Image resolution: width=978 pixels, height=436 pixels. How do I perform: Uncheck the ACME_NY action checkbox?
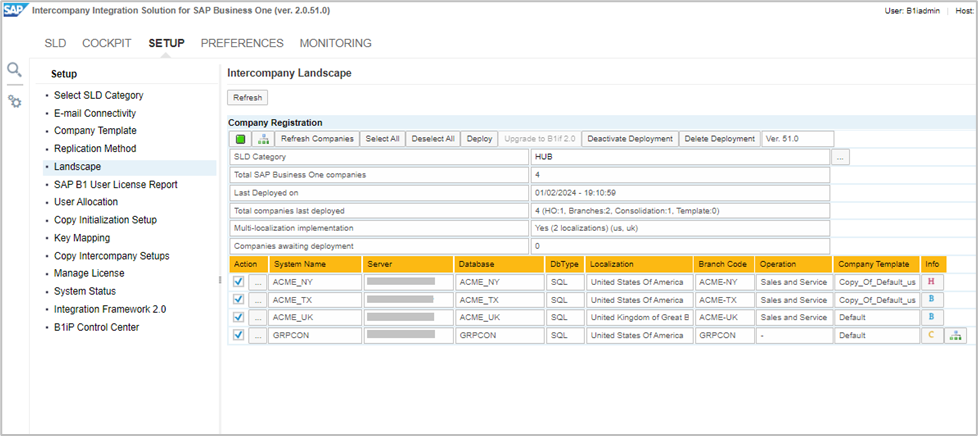[x=238, y=282]
